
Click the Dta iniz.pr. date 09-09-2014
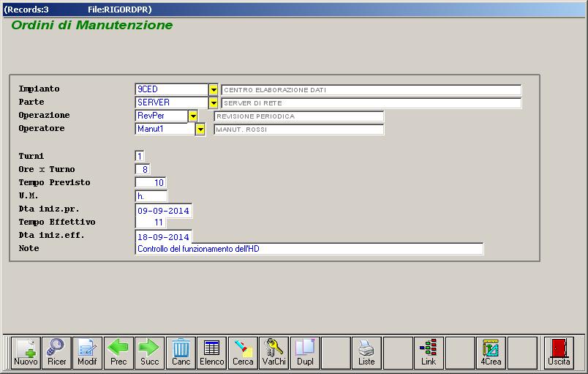coord(164,211)
